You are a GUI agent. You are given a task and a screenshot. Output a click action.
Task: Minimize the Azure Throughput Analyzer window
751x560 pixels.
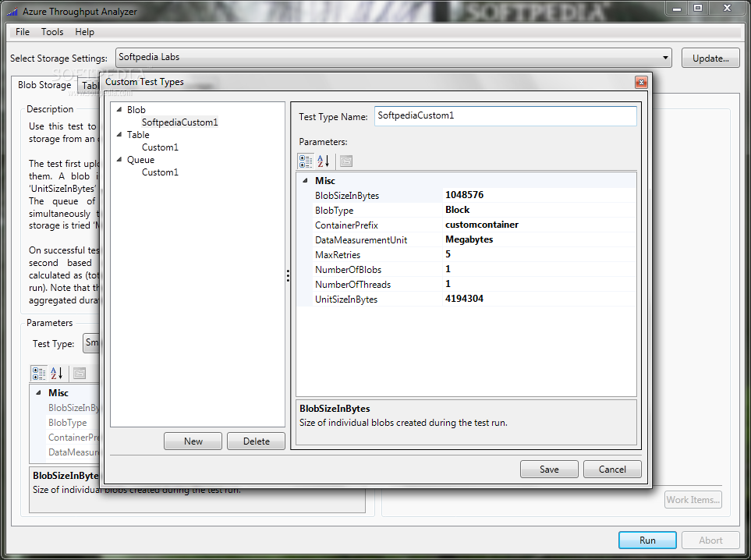(677, 9)
